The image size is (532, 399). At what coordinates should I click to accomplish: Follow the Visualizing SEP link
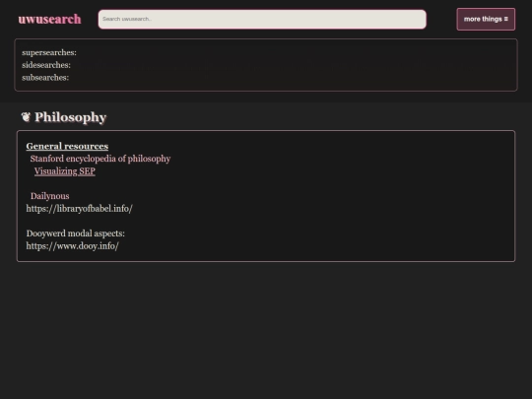(x=65, y=171)
